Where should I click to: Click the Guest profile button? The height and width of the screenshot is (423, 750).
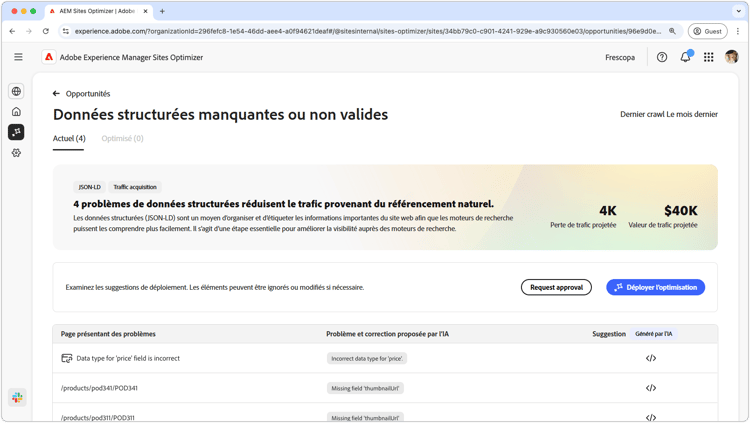click(x=707, y=31)
